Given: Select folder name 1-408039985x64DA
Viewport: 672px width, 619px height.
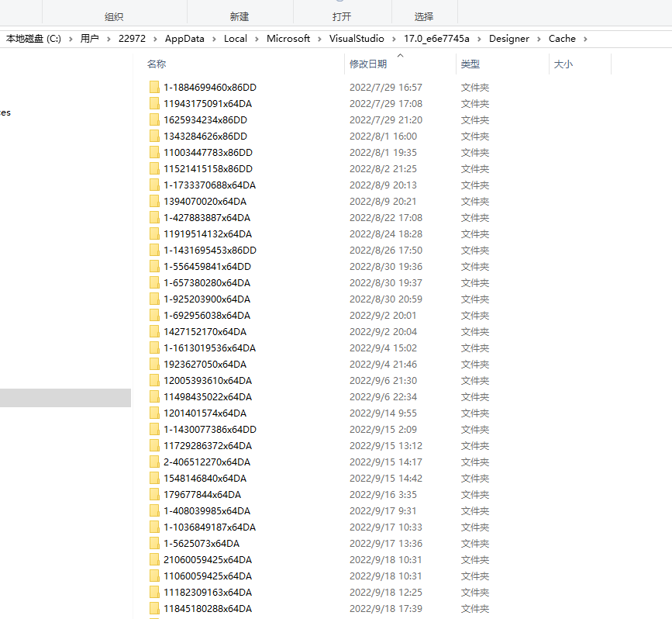Looking at the screenshot, I should (x=207, y=511).
